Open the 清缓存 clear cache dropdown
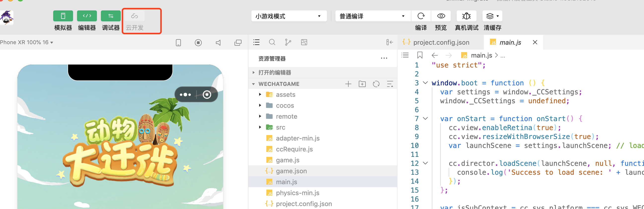This screenshot has width=644, height=209. (x=492, y=16)
